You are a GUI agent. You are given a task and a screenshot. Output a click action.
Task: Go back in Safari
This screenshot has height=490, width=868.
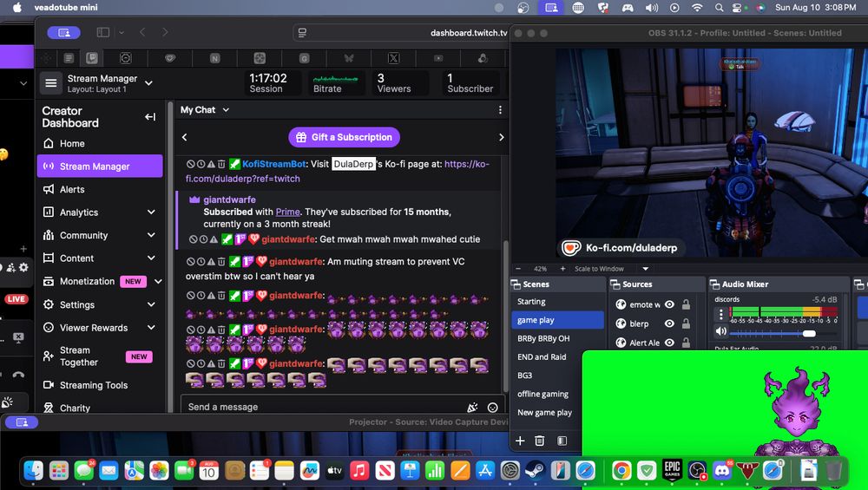(x=143, y=33)
